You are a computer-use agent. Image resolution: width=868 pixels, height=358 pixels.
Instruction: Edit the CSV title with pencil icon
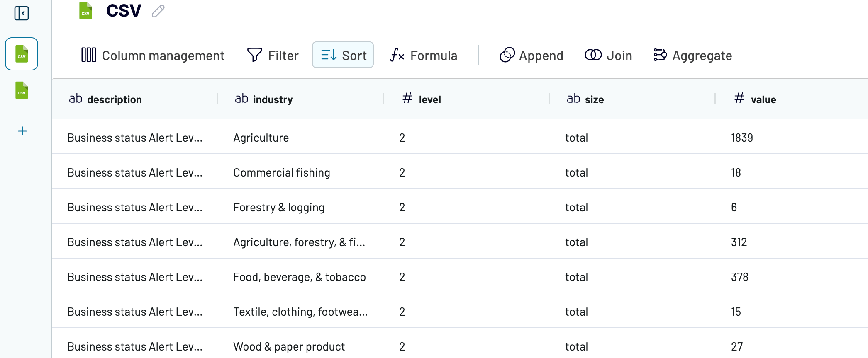click(x=158, y=11)
